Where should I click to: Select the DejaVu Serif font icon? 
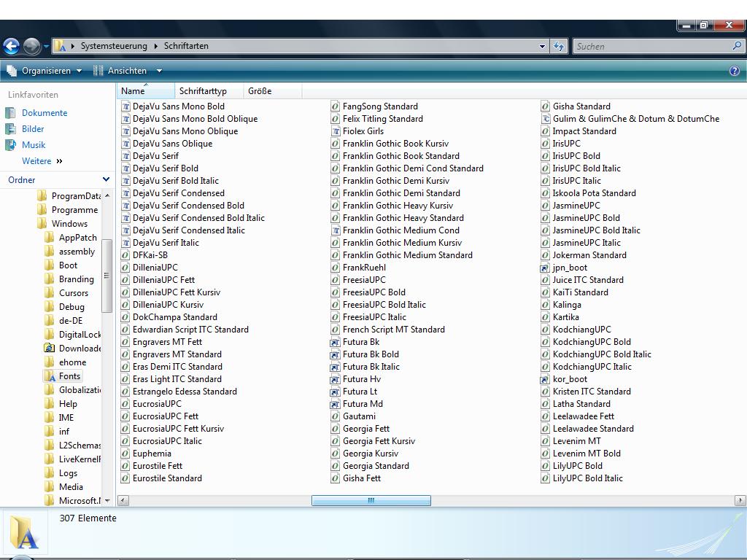(125, 156)
